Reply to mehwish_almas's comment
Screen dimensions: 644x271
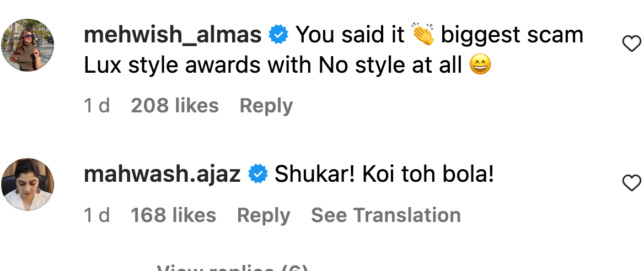click(x=266, y=106)
